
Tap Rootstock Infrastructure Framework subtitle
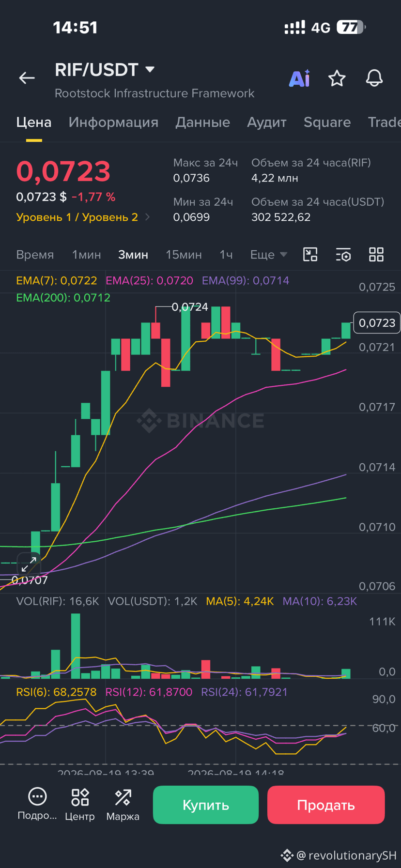pos(154,93)
